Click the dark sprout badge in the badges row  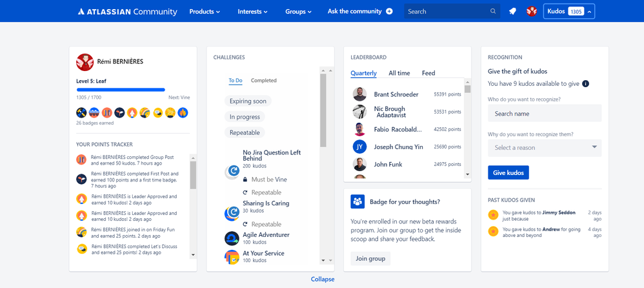[119, 112]
